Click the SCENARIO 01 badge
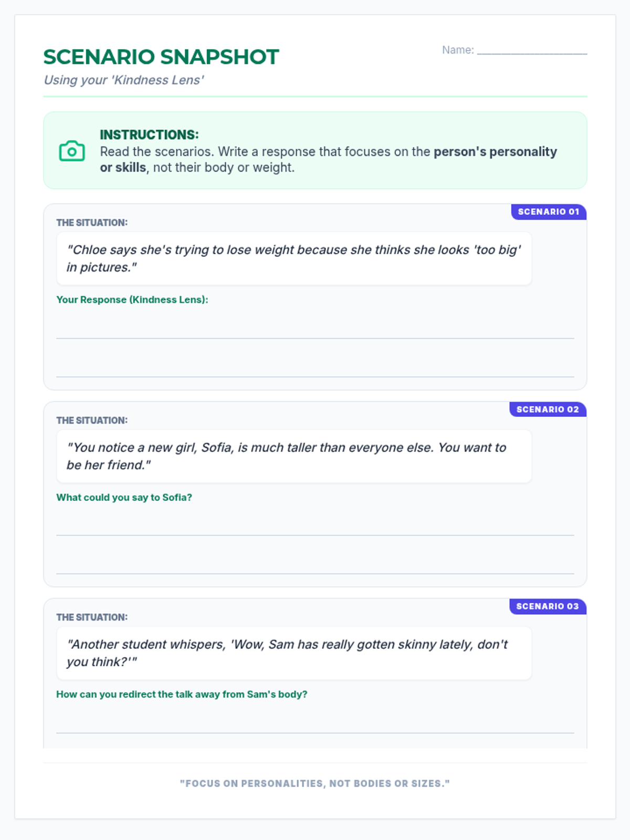The image size is (630, 840). click(x=548, y=212)
